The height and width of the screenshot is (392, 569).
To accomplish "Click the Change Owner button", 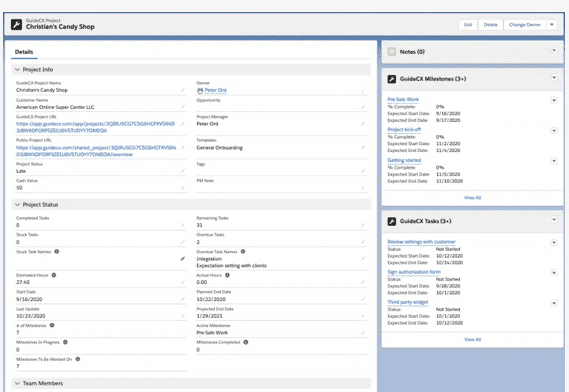I will [x=525, y=25].
